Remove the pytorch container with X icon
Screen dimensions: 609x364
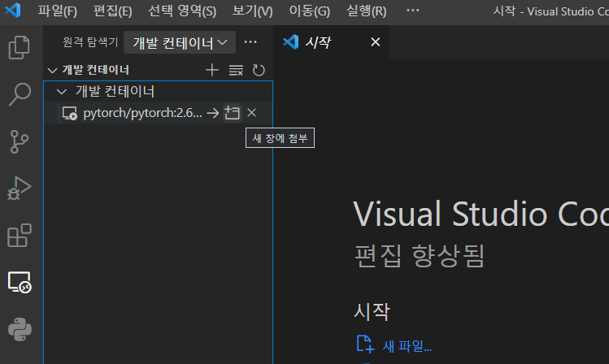pyautogui.click(x=252, y=113)
